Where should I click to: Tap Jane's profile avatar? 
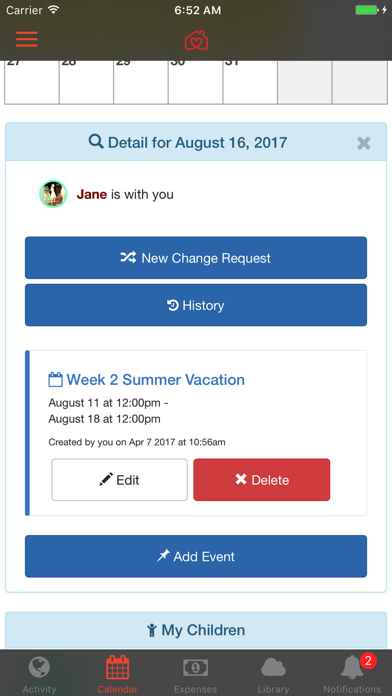[53, 194]
